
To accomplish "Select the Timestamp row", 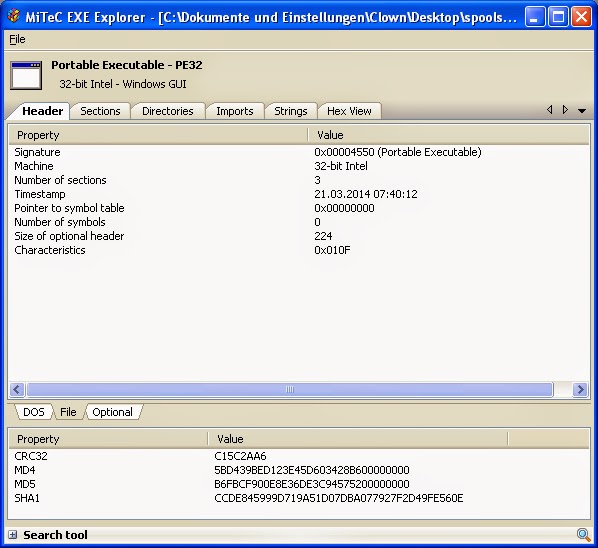I will [299, 194].
